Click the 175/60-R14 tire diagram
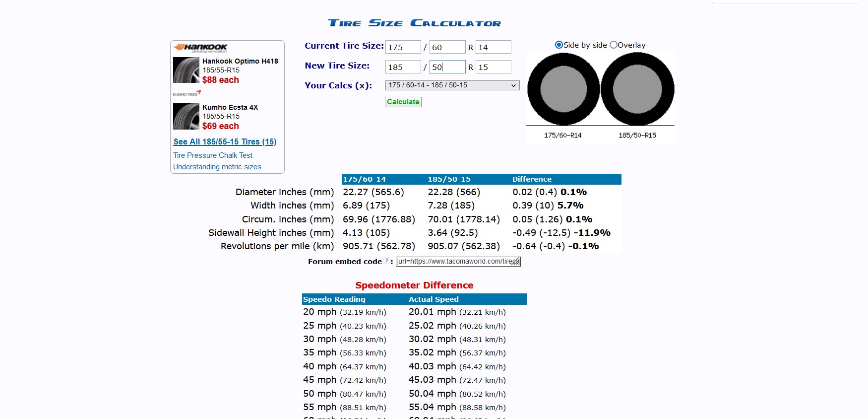The image size is (868, 419). coord(563,90)
